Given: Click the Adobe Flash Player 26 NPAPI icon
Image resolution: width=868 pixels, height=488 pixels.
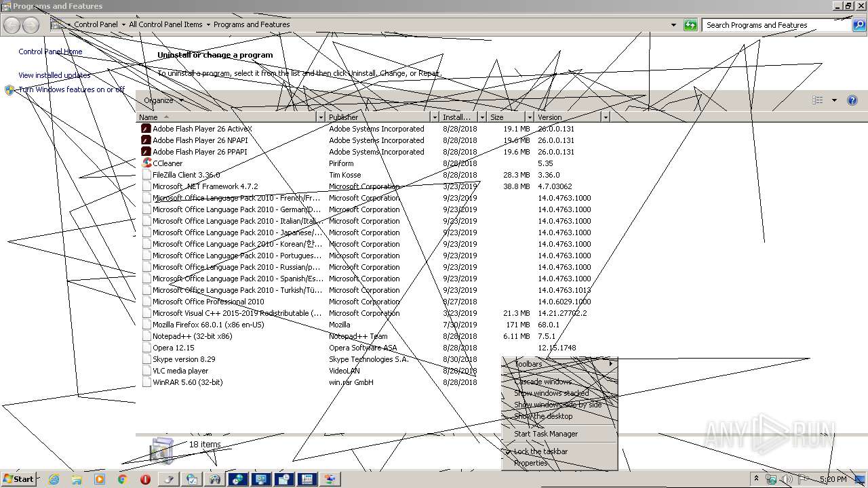Looking at the screenshot, I should (146, 140).
